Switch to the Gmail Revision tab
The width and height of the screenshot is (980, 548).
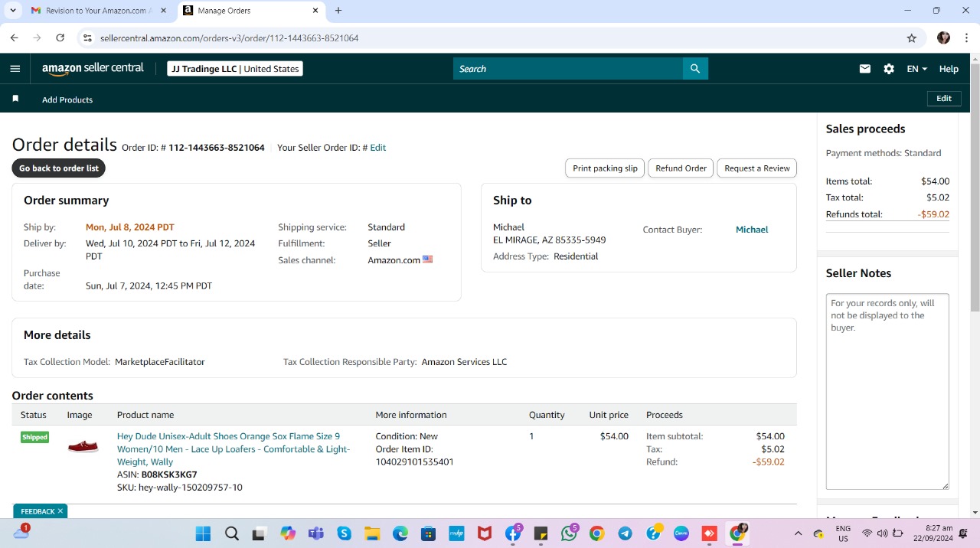pos(98,11)
